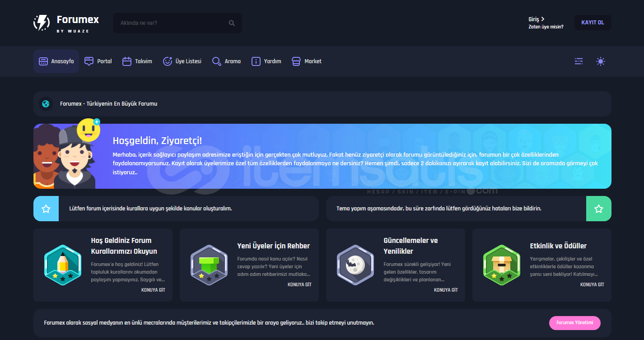Image resolution: width=644 pixels, height=340 pixels.
Task: Click the blue star icon beside forum rules notice
Action: point(46,209)
